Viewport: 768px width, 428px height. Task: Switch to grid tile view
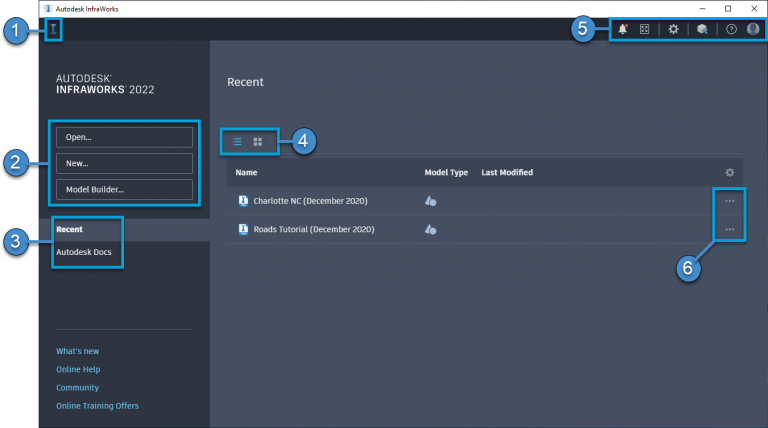click(258, 142)
